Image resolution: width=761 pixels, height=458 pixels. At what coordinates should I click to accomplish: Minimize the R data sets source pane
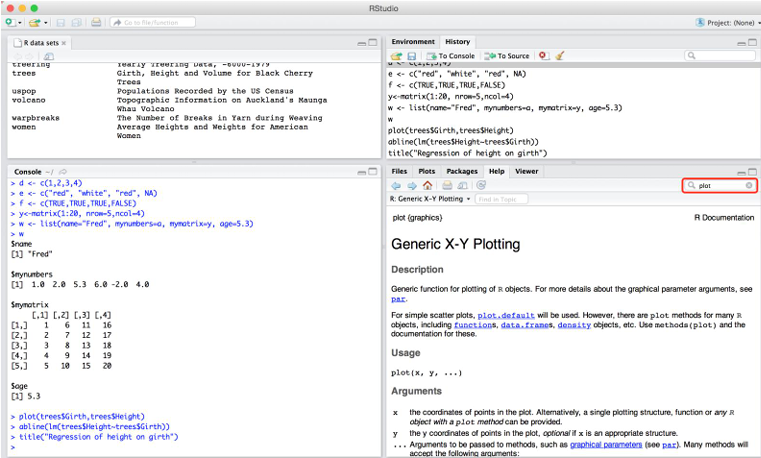click(362, 43)
